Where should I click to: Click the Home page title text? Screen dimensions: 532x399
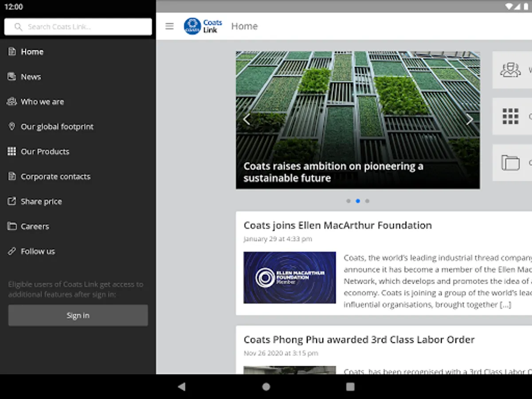pyautogui.click(x=244, y=26)
